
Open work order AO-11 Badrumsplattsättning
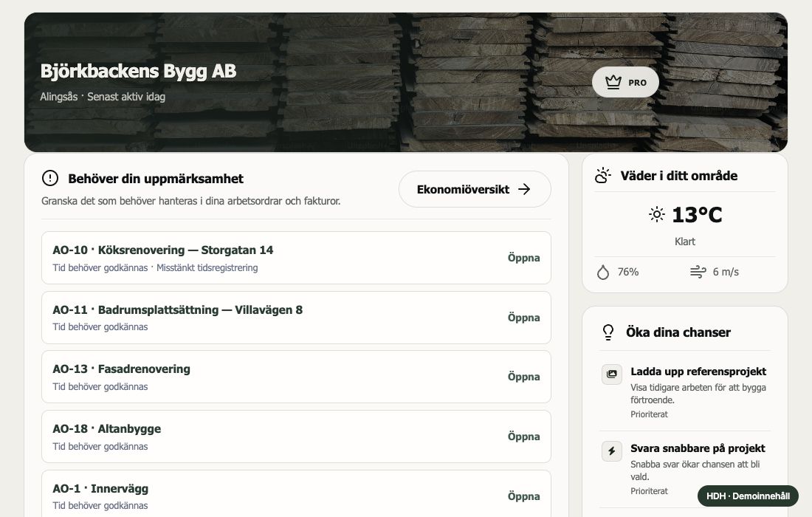(x=523, y=318)
